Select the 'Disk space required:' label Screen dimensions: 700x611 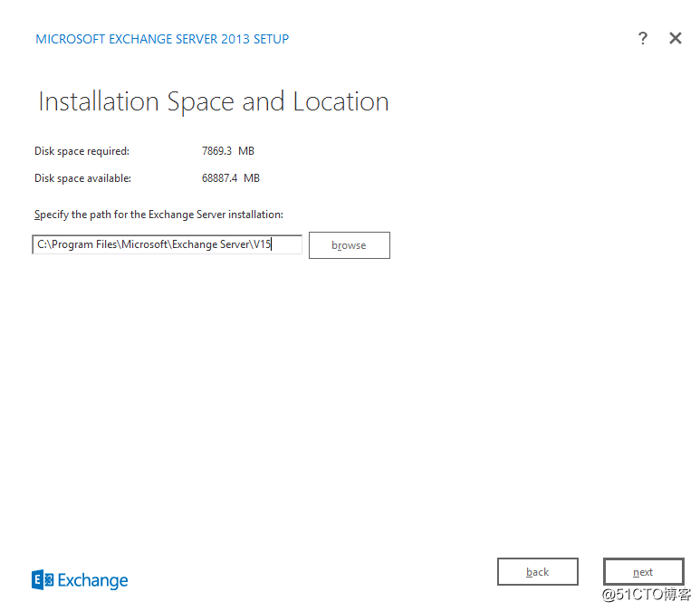(x=82, y=151)
